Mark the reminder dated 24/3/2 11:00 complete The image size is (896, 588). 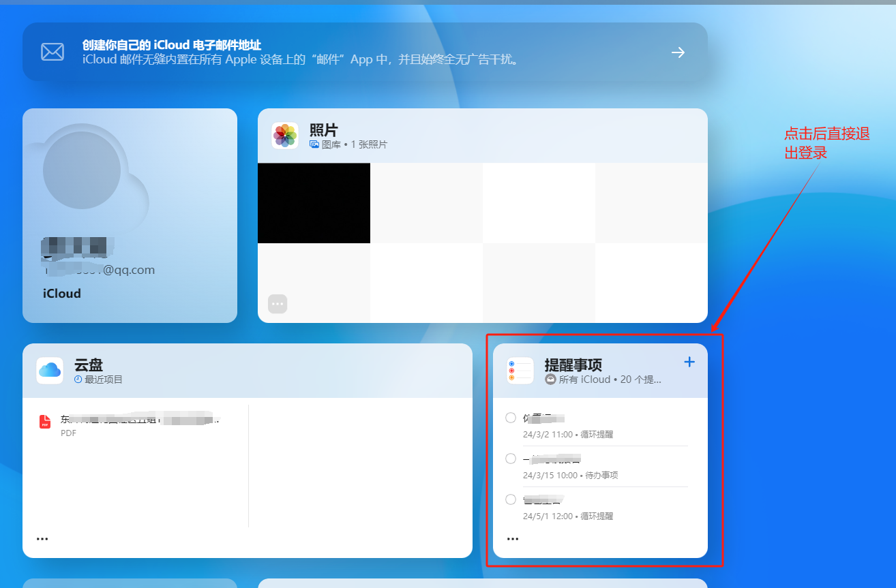click(511, 418)
